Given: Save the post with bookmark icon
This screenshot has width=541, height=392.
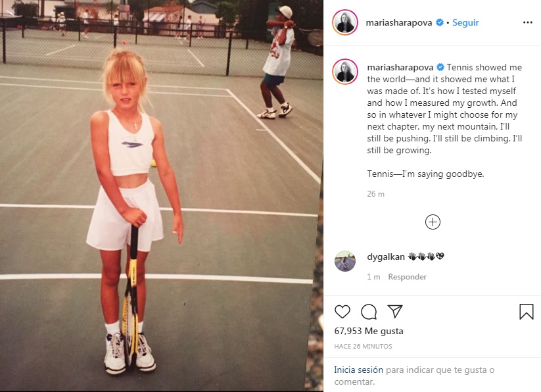Looking at the screenshot, I should (x=526, y=312).
